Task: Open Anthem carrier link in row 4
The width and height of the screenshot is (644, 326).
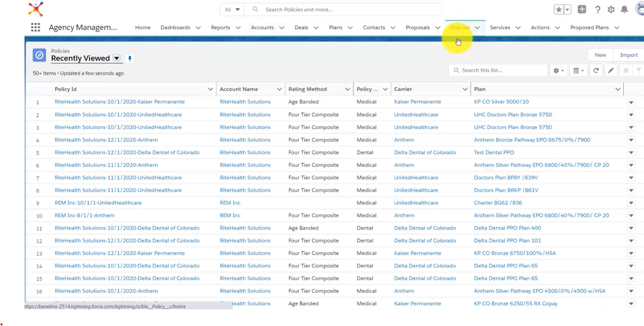Action: click(404, 140)
